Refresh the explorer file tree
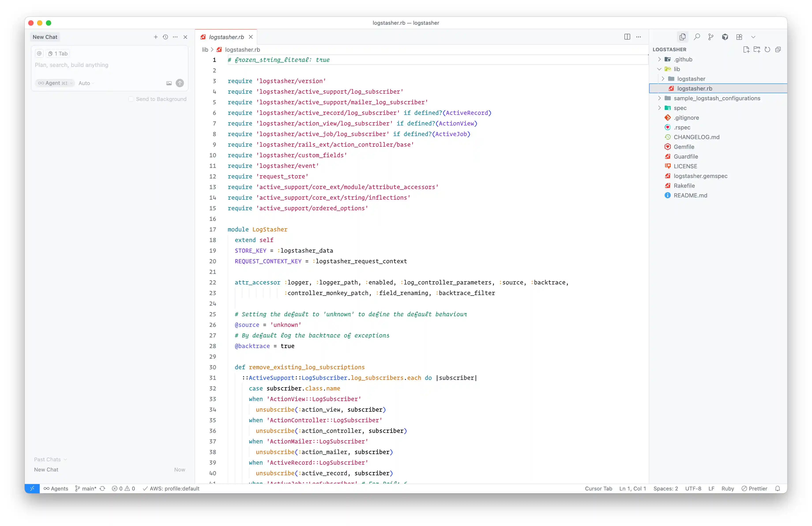Screen dimensions: 812x526 tap(767, 49)
